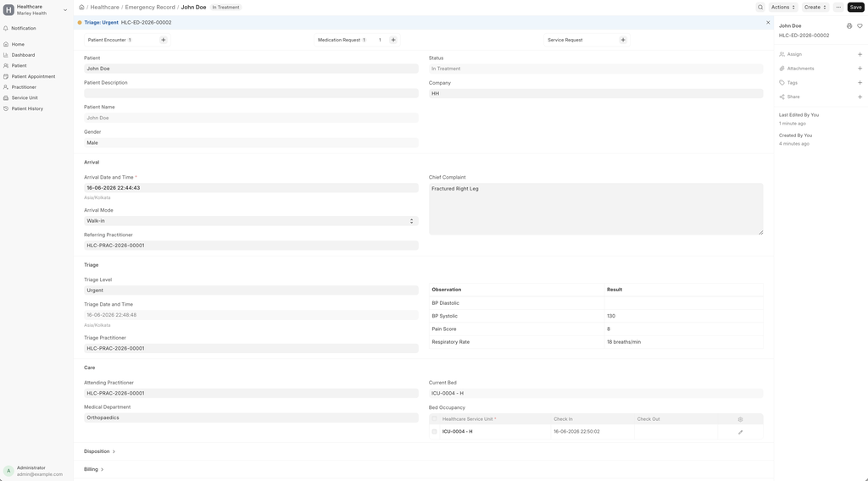Image resolution: width=868 pixels, height=481 pixels.
Task: Click the In Treatment status badge
Action: pyautogui.click(x=225, y=7)
